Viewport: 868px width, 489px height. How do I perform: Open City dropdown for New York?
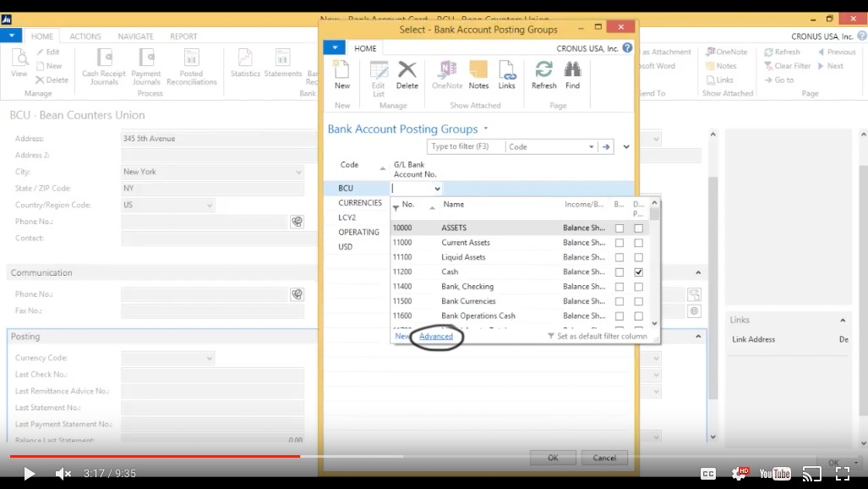tap(298, 173)
